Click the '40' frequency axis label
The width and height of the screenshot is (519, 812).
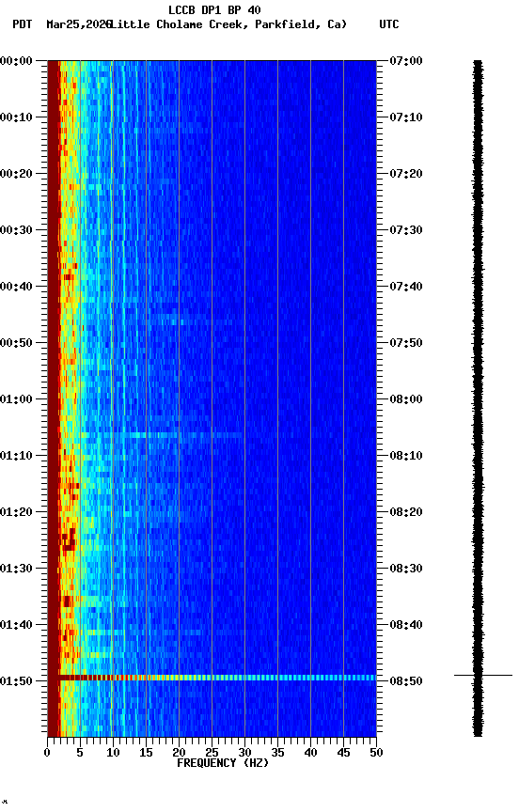tap(310, 753)
